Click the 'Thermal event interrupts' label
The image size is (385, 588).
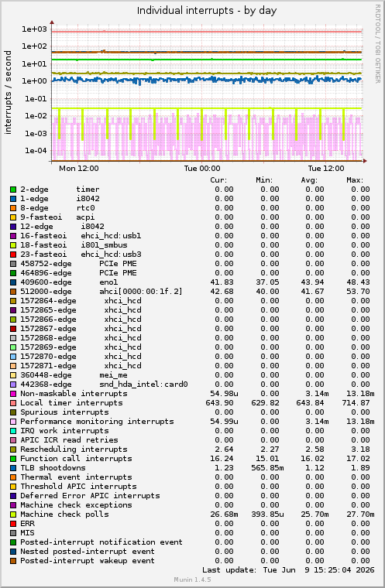coord(76,477)
